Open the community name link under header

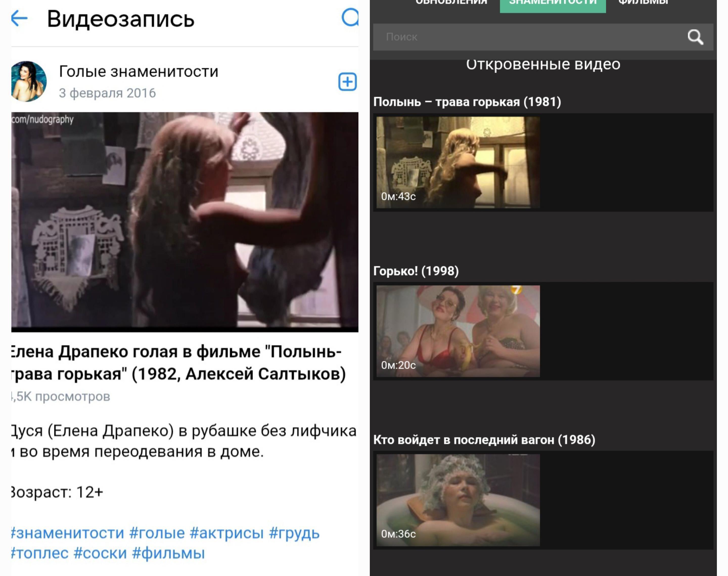pyautogui.click(x=139, y=72)
